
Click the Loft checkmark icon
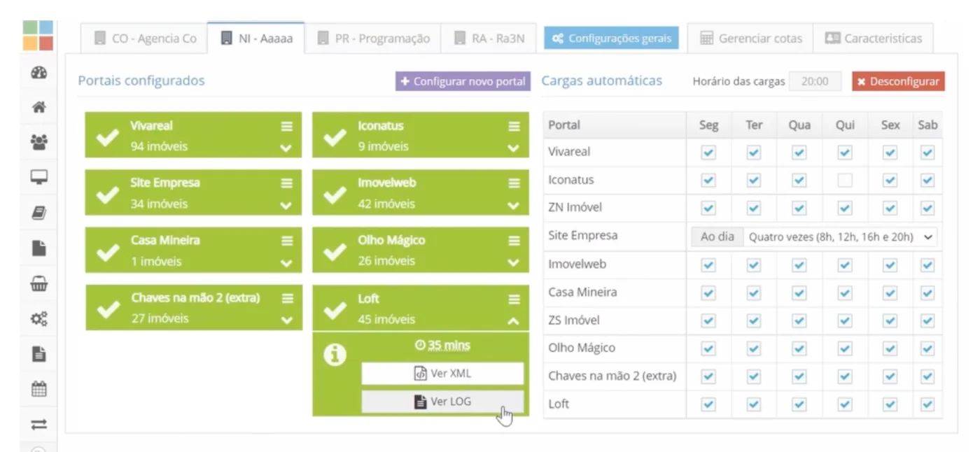[x=335, y=309]
